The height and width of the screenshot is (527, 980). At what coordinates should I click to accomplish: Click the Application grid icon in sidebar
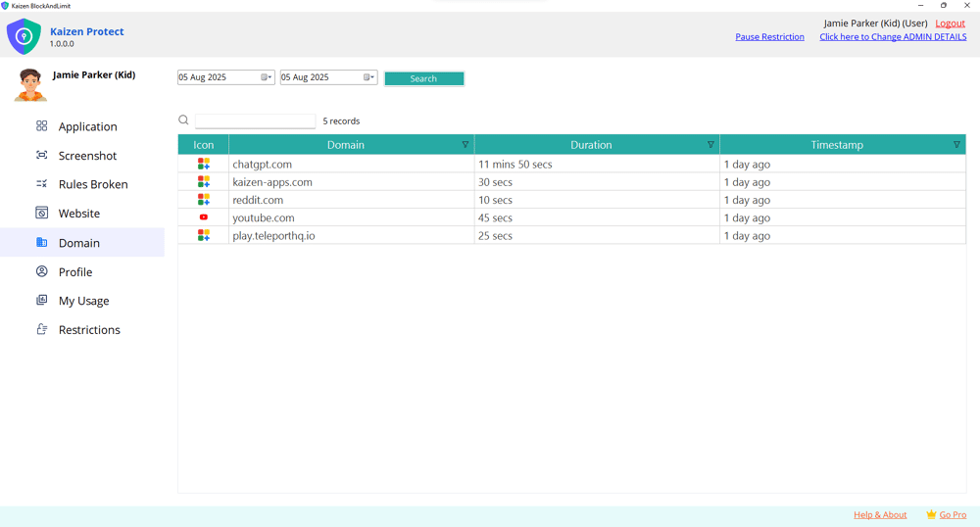point(41,126)
